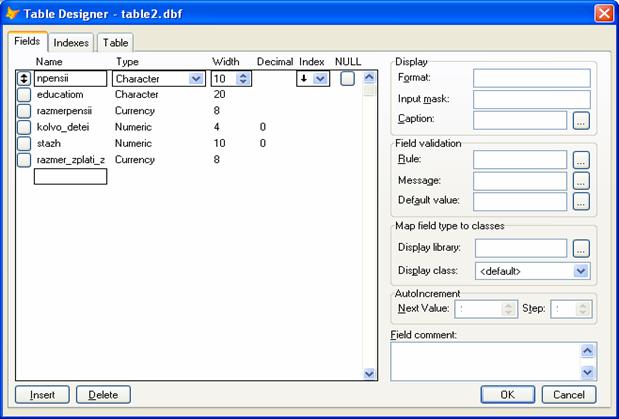The width and height of the screenshot is (619, 419).
Task: Click the Caption ellipsis builder button
Action: [581, 120]
